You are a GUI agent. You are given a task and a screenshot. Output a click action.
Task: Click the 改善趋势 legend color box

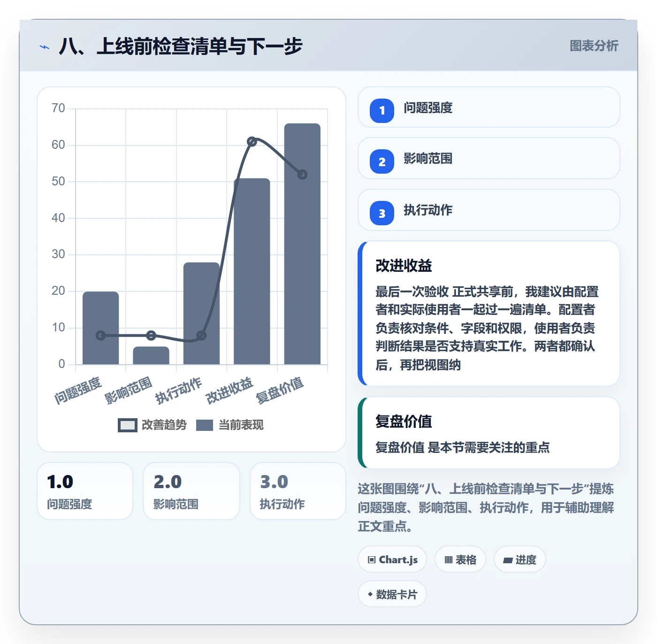click(x=127, y=425)
